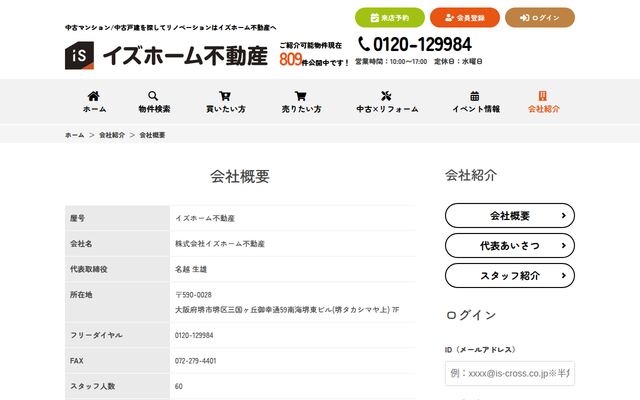Click the 代表取締役 table label
Viewport: 640px width, 400px height.
click(x=89, y=269)
